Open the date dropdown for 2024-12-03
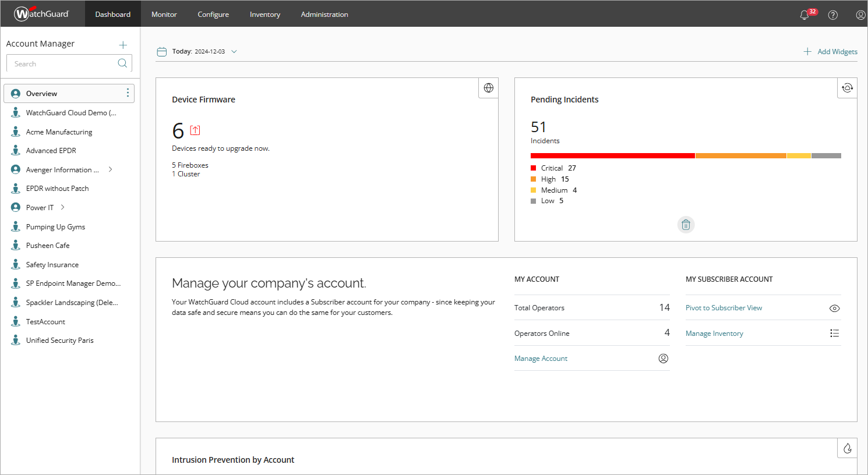The width and height of the screenshot is (868, 475). click(234, 51)
